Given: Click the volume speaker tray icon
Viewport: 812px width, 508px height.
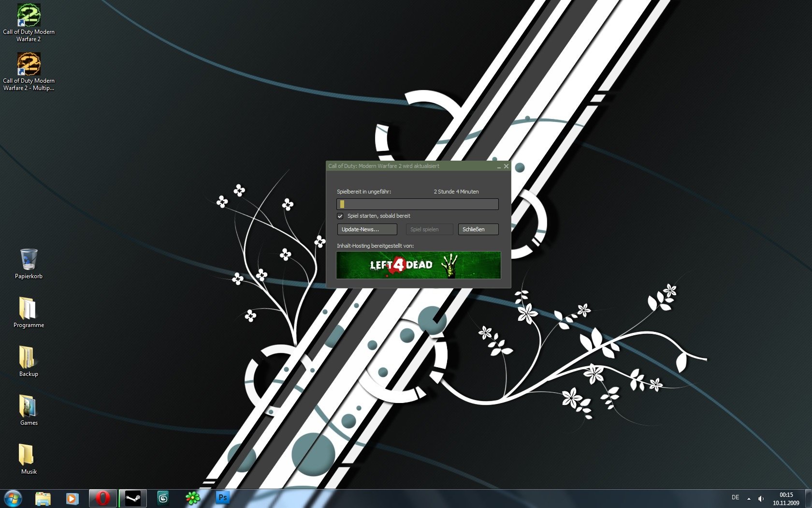Looking at the screenshot, I should (761, 499).
